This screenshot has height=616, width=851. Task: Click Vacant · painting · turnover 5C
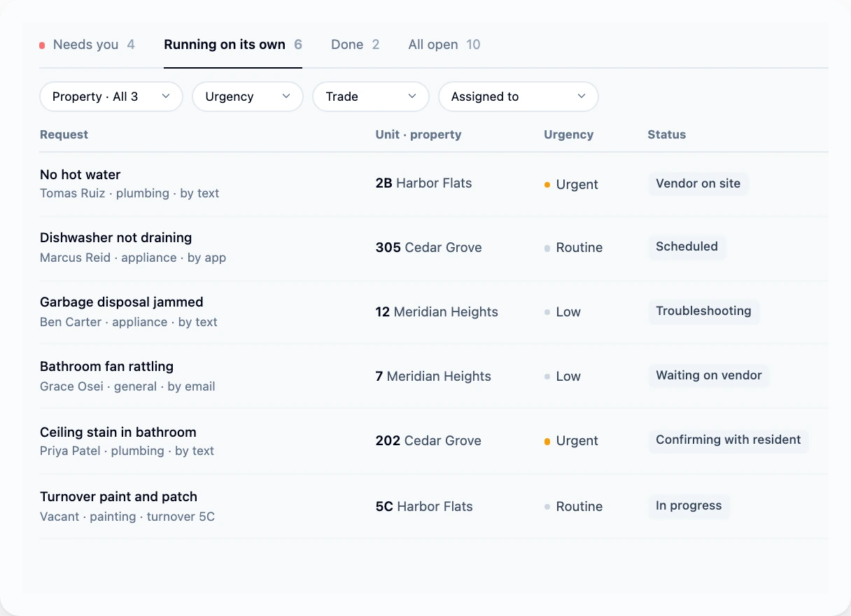pos(127,517)
